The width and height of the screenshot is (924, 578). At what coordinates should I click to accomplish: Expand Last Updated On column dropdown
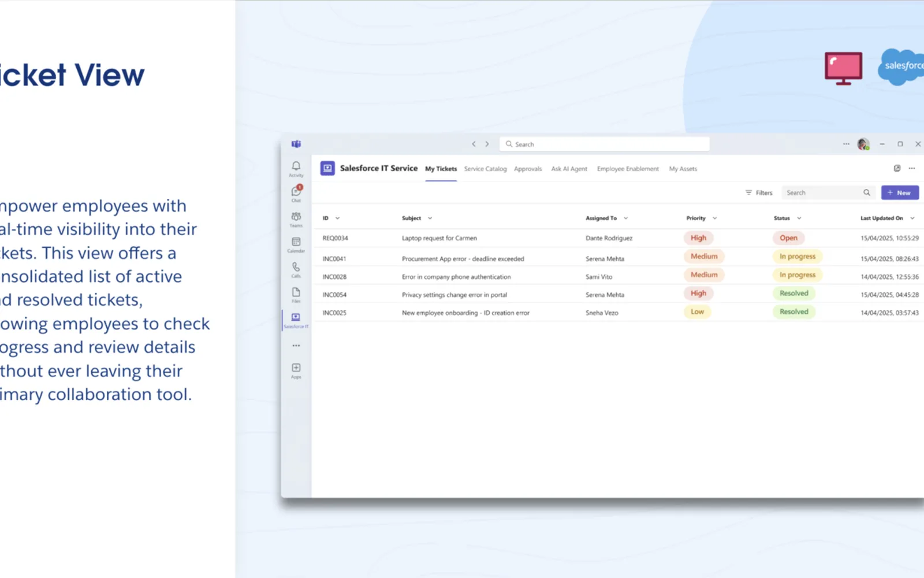point(912,218)
